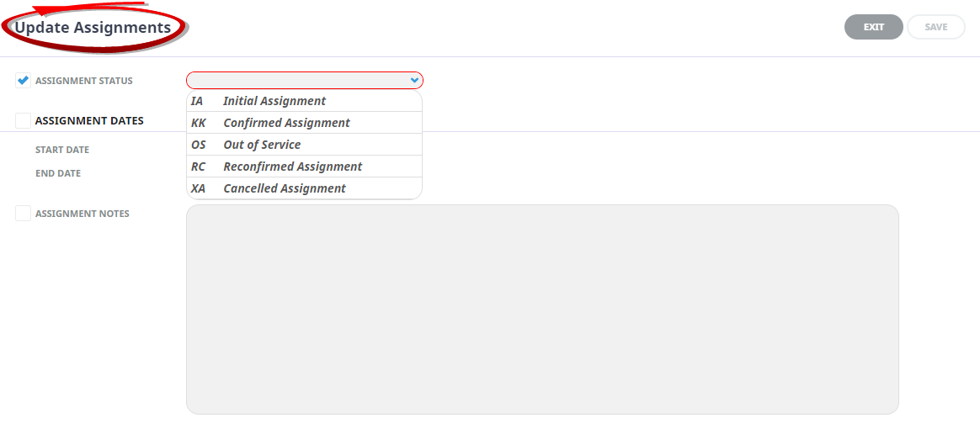Uncheck the Assignment Status checkbox

[23, 81]
